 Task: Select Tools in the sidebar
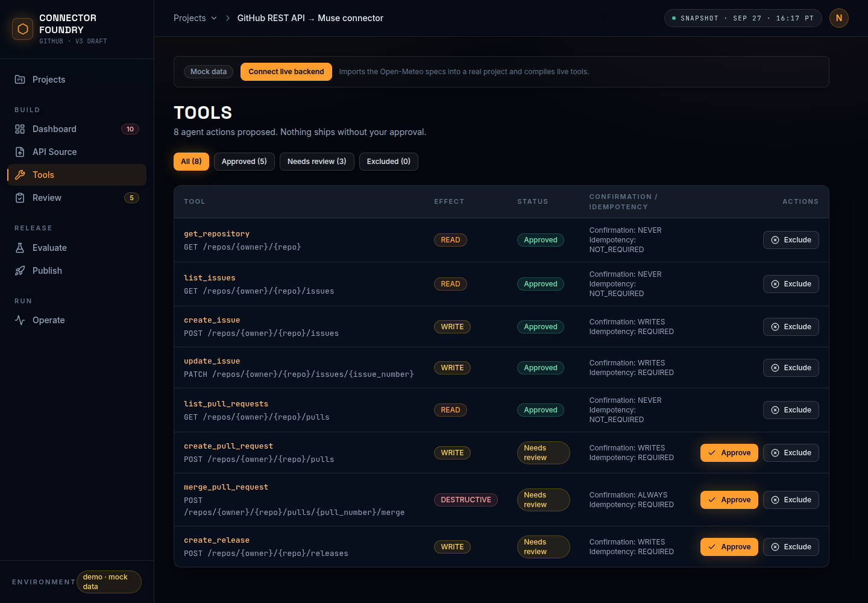point(77,175)
